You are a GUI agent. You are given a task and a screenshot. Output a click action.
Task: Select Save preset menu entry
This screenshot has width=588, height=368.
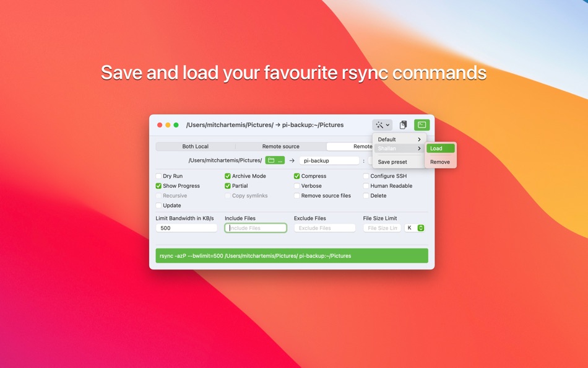tap(400, 162)
